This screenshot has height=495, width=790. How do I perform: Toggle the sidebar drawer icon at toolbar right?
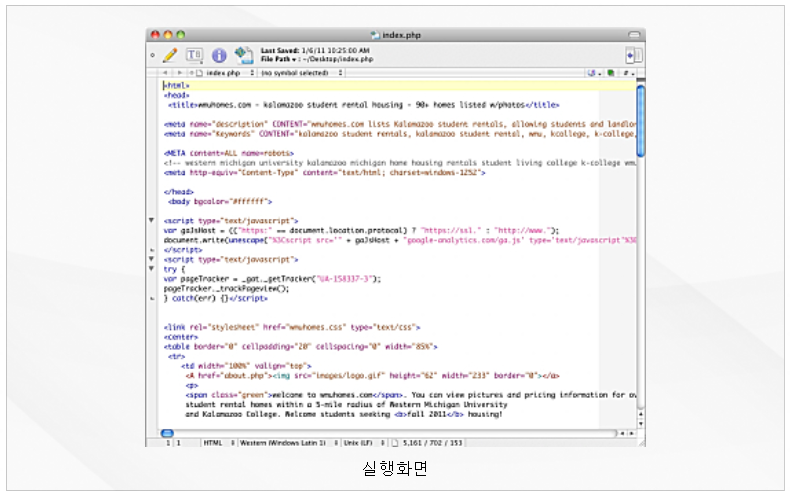tap(634, 55)
